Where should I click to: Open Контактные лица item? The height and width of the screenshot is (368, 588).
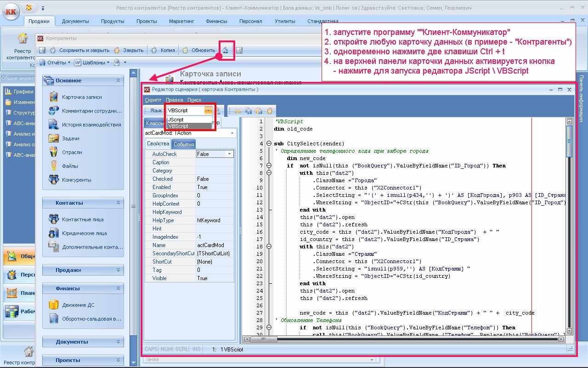(77, 219)
